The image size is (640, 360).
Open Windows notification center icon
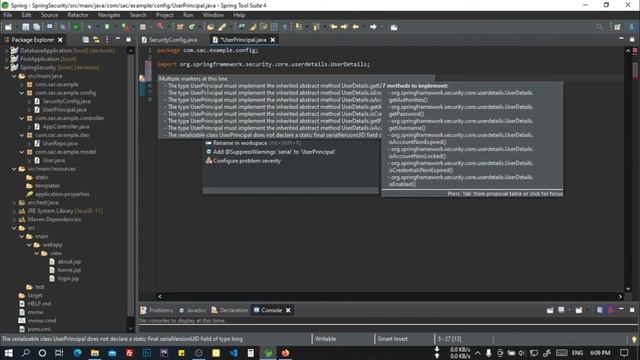coord(624,353)
